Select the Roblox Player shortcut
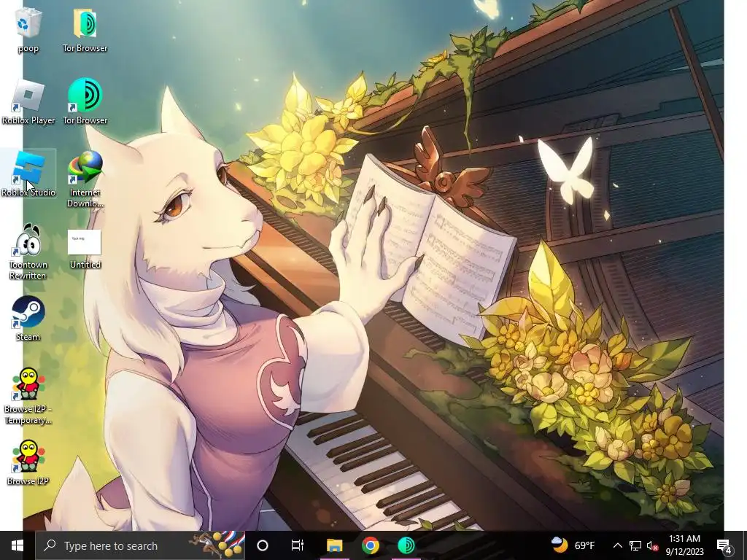Viewport: 747px width, 560px height. point(28,102)
